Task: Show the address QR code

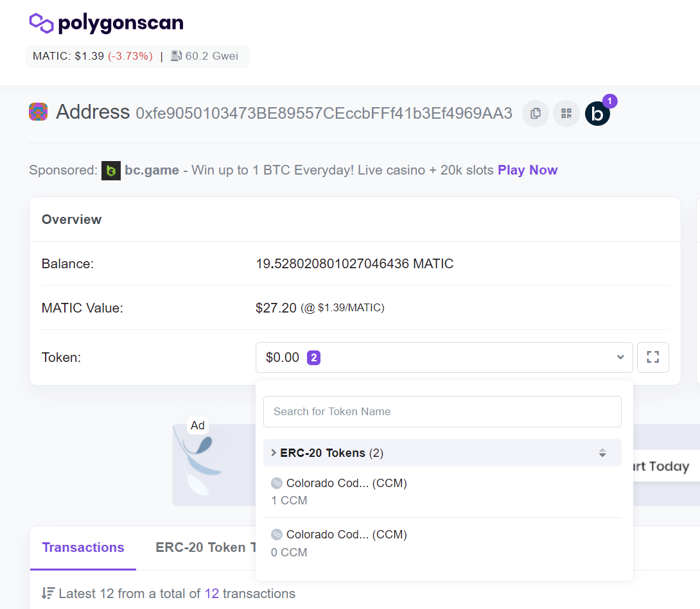Action: pos(566,114)
